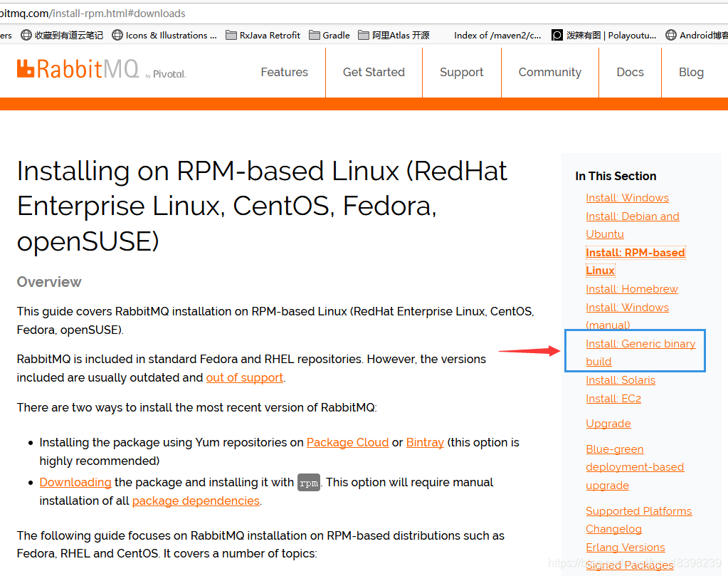Open the Signed Packages link

[x=629, y=564]
